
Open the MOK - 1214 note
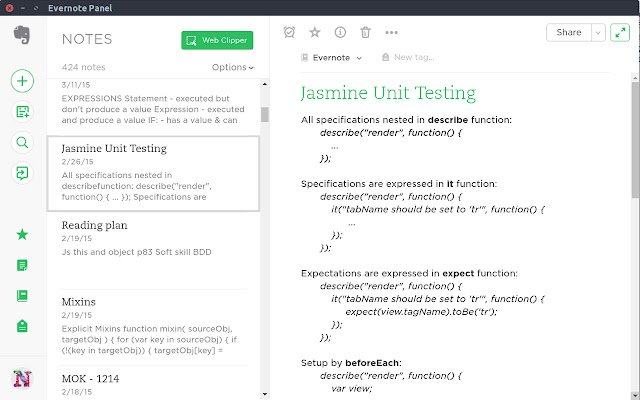pyautogui.click(x=153, y=384)
